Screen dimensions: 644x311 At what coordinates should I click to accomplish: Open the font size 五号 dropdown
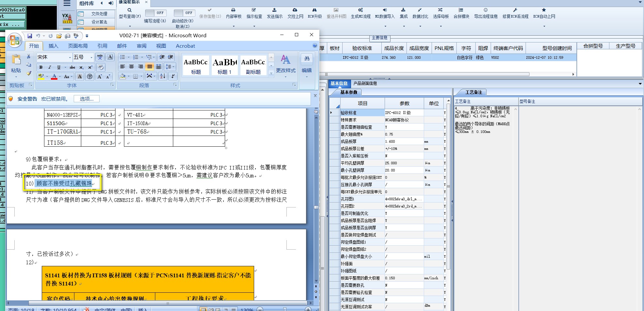tap(91, 57)
